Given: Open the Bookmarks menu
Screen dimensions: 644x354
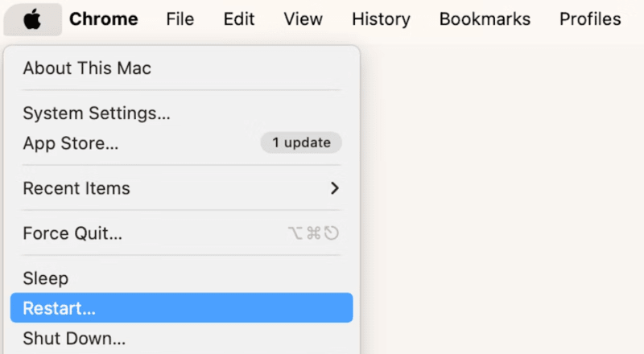Looking at the screenshot, I should coord(485,19).
